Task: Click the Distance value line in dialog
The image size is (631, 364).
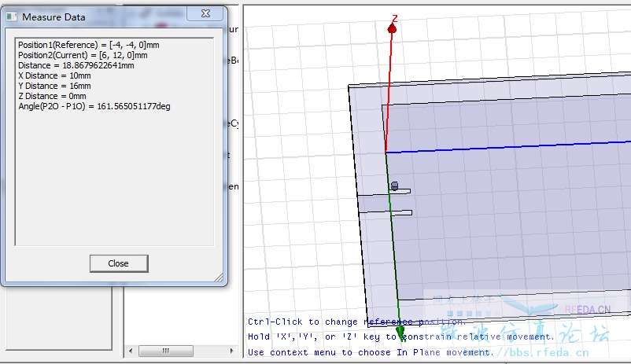Action: [x=76, y=65]
